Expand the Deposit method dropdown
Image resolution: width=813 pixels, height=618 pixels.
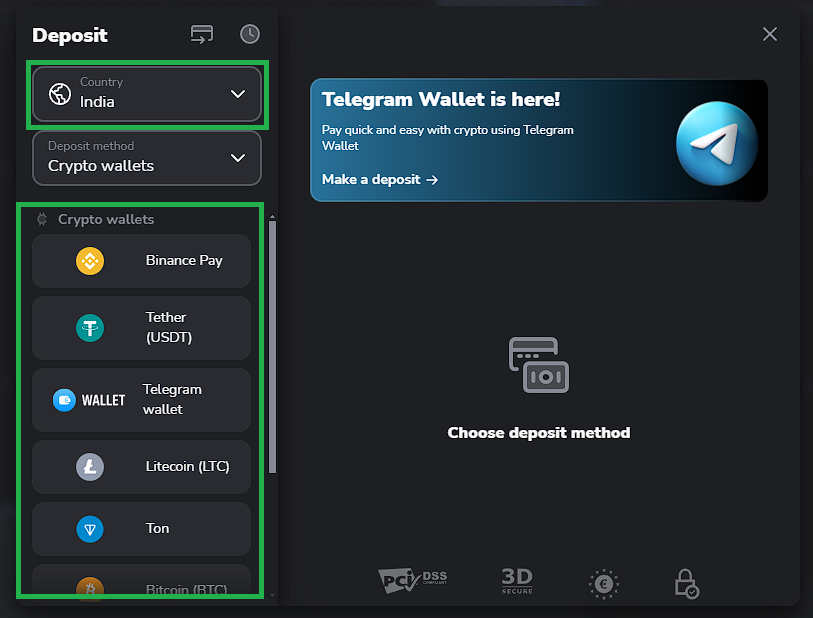(x=147, y=157)
